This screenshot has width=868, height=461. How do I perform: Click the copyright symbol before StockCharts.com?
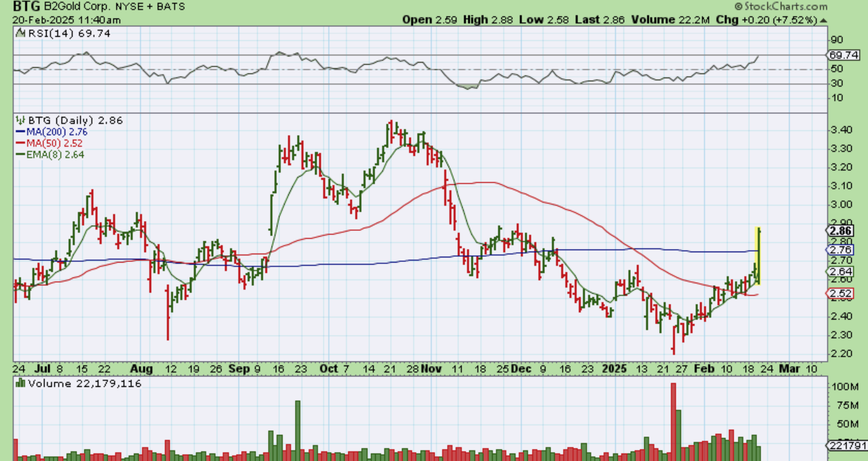(738, 6)
